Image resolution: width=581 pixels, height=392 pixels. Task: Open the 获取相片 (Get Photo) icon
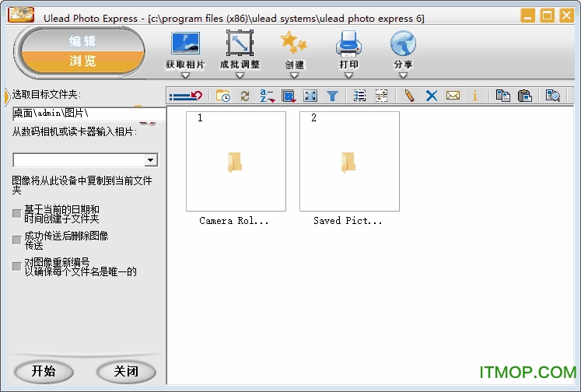tap(185, 44)
